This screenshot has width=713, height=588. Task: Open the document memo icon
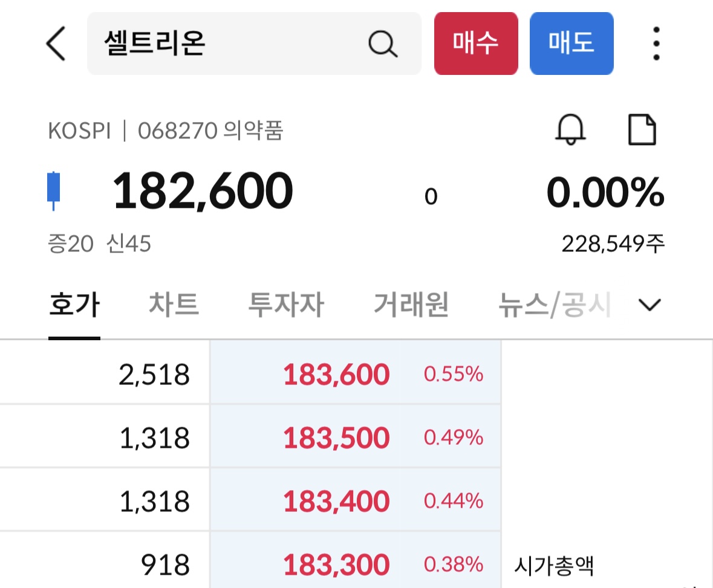pos(642,129)
